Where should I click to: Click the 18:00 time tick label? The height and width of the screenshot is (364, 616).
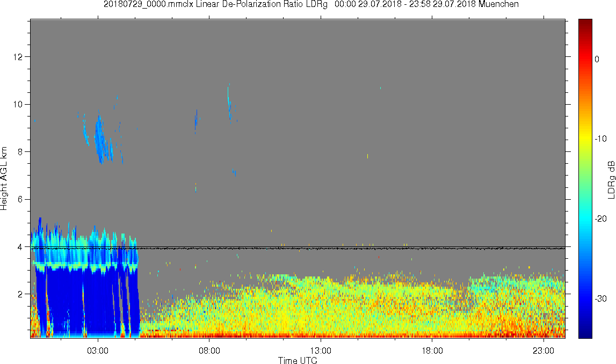click(x=432, y=351)
